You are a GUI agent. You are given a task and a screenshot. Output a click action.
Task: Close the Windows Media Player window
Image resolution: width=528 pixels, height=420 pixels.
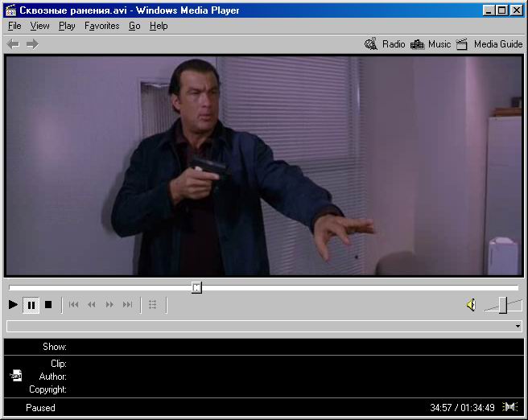point(516,10)
